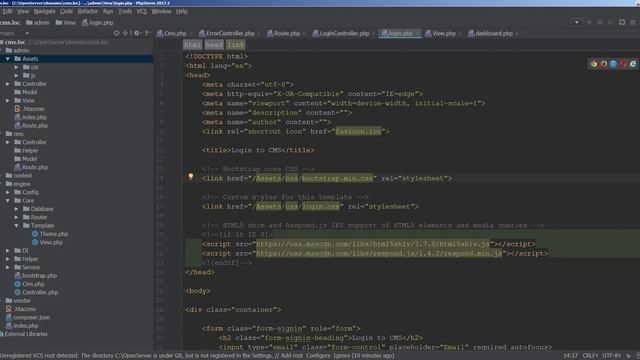The image size is (640, 360).
Task: Switch to Route.php editor tab
Action: 287,33
